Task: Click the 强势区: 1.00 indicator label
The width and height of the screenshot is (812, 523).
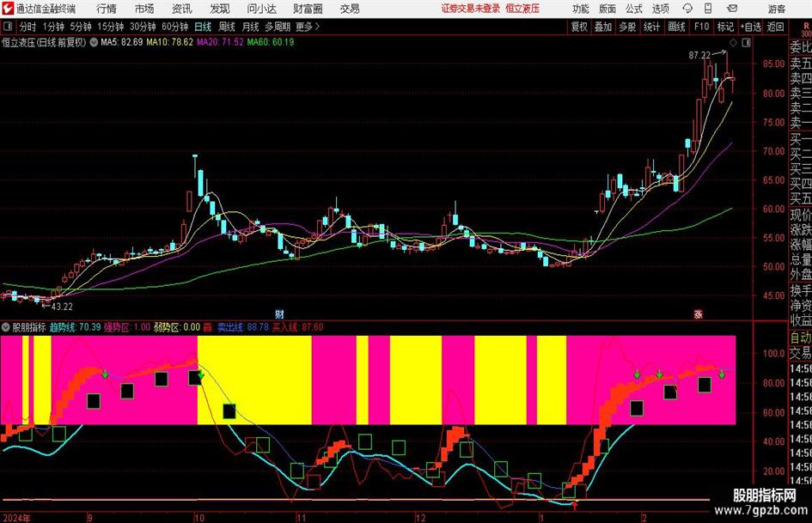Action: [127, 327]
